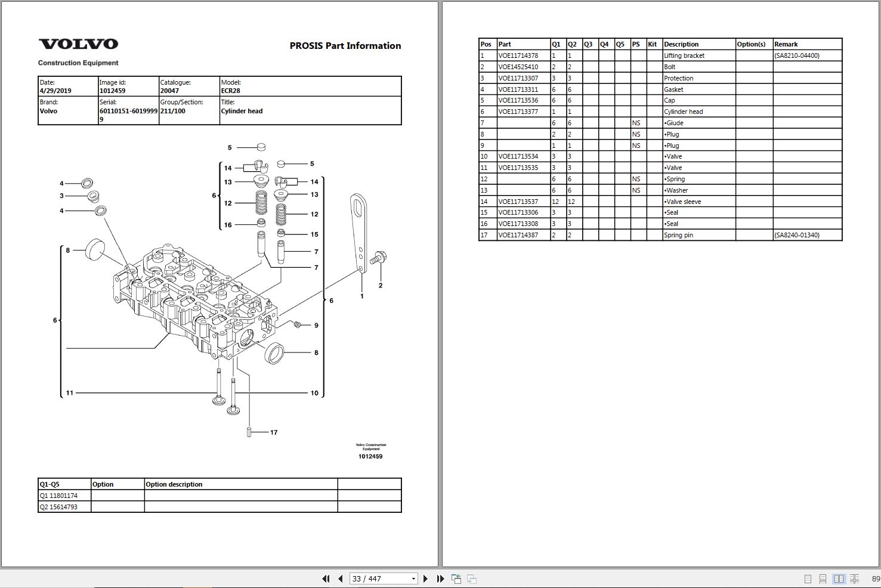Click callout 15 in the diagram
881x588 pixels.
point(314,234)
